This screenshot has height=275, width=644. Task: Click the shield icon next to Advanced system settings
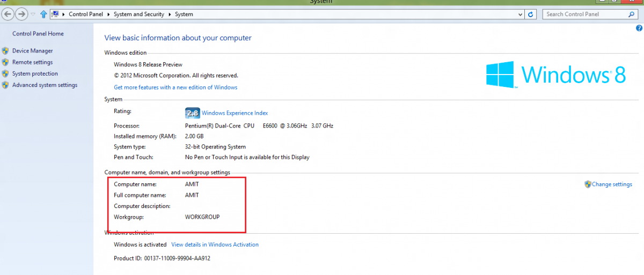point(5,85)
